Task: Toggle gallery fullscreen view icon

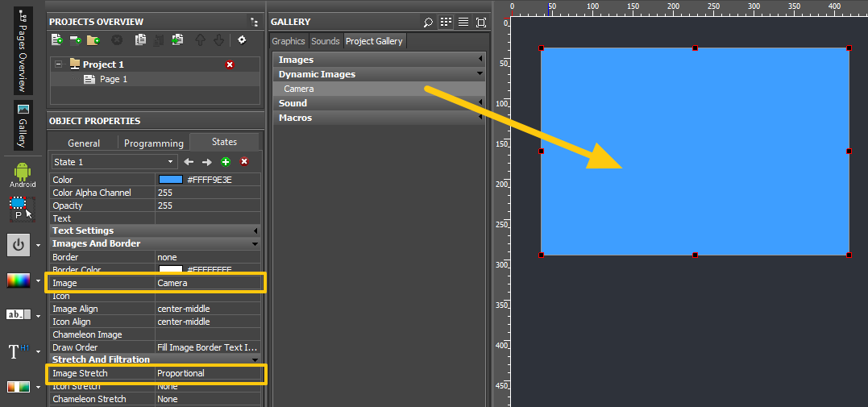Action: (x=481, y=22)
